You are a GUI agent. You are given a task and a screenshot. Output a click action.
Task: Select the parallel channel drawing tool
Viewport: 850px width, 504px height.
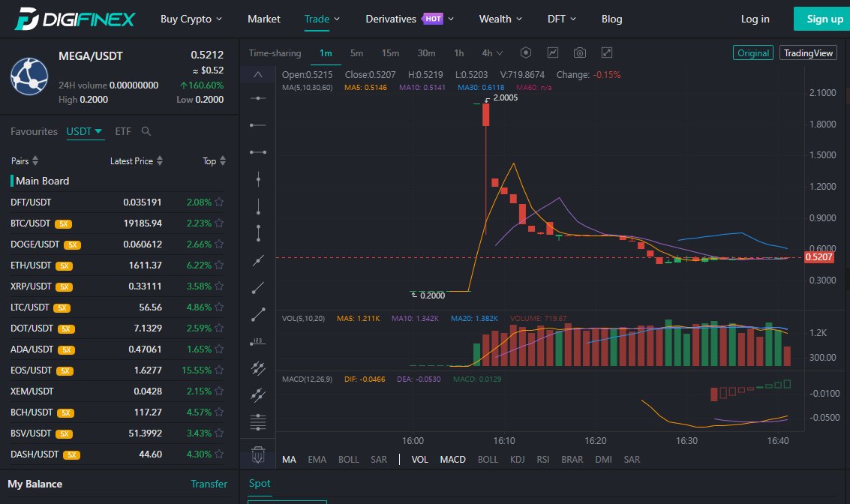pyautogui.click(x=258, y=368)
